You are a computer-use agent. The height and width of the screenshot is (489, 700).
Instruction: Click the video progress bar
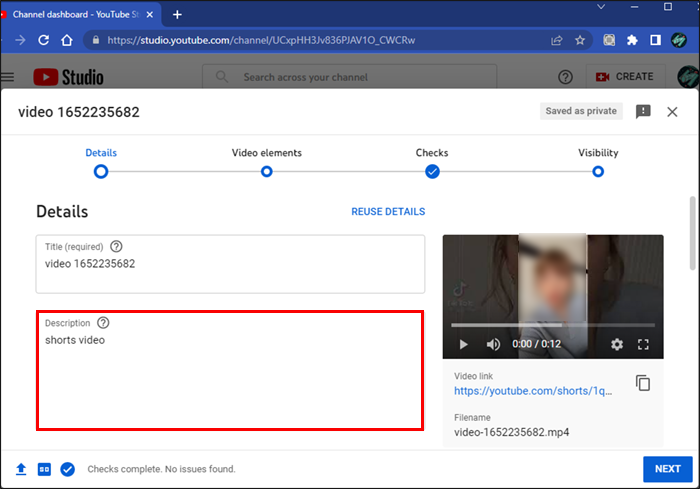click(x=552, y=325)
